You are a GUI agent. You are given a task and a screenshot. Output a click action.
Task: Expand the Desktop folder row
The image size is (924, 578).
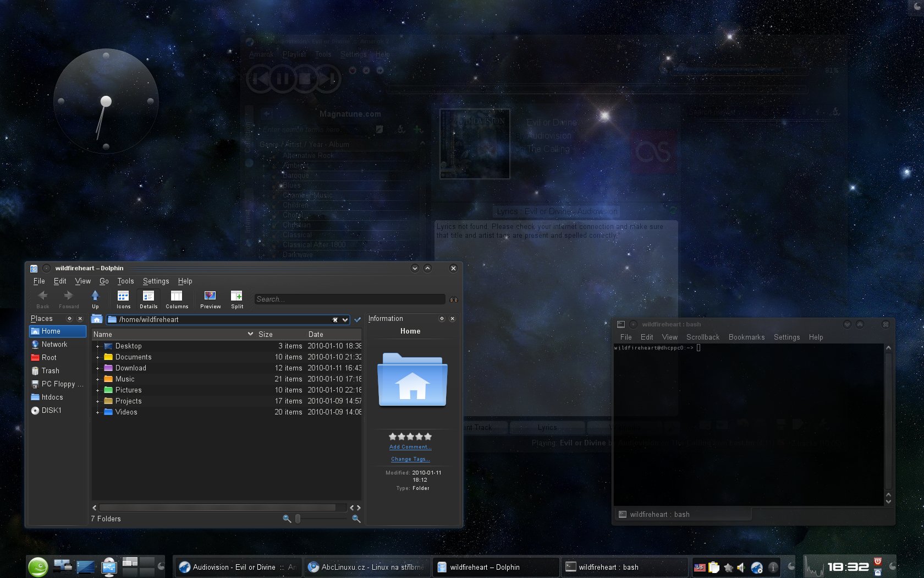(97, 346)
